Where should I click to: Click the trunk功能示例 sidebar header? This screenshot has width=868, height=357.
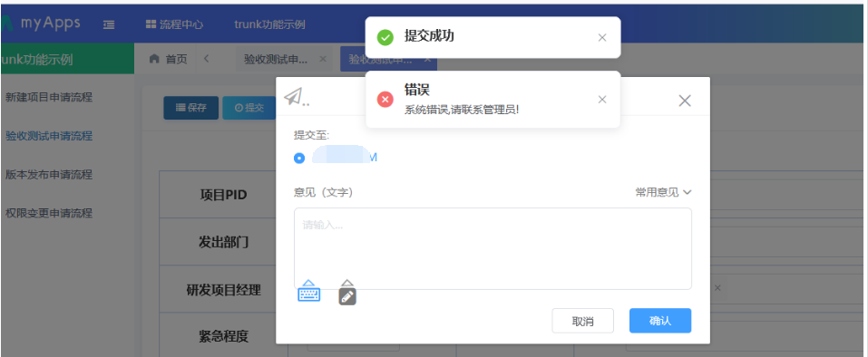point(67,59)
